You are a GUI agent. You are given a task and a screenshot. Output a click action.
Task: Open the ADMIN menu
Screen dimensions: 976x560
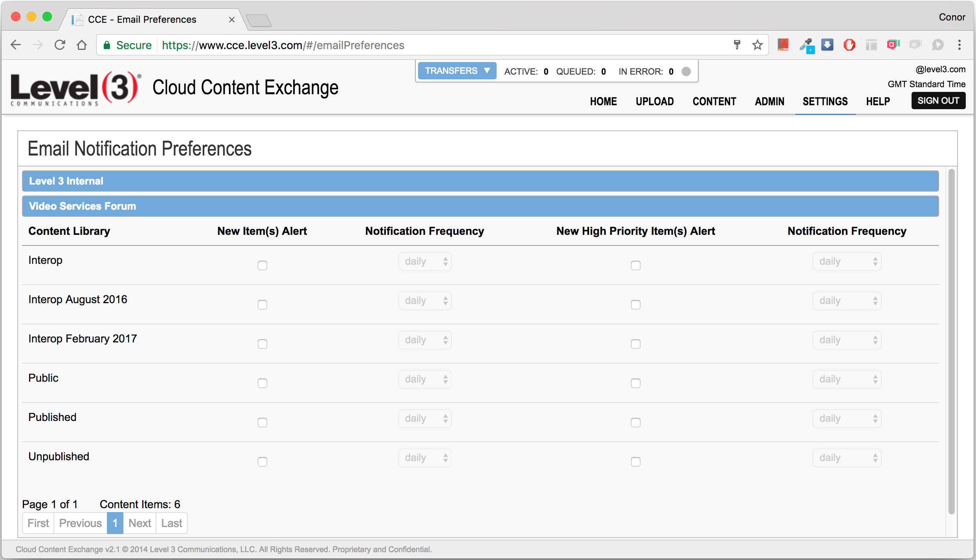point(769,101)
